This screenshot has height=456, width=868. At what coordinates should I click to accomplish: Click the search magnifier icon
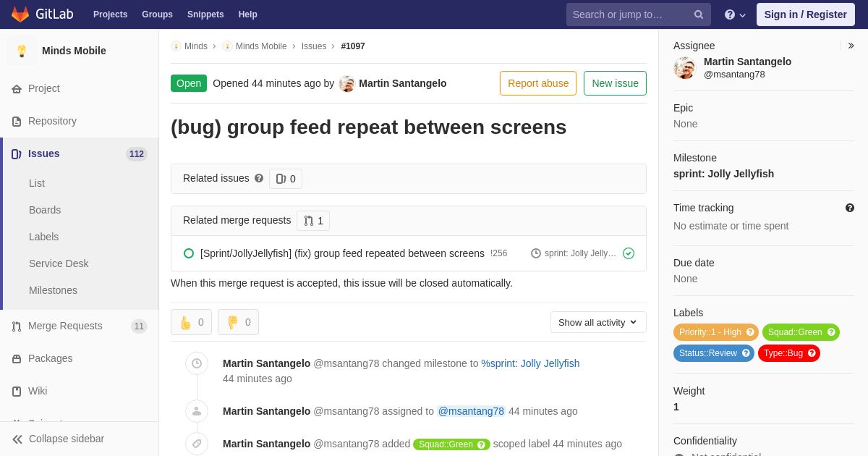point(699,14)
